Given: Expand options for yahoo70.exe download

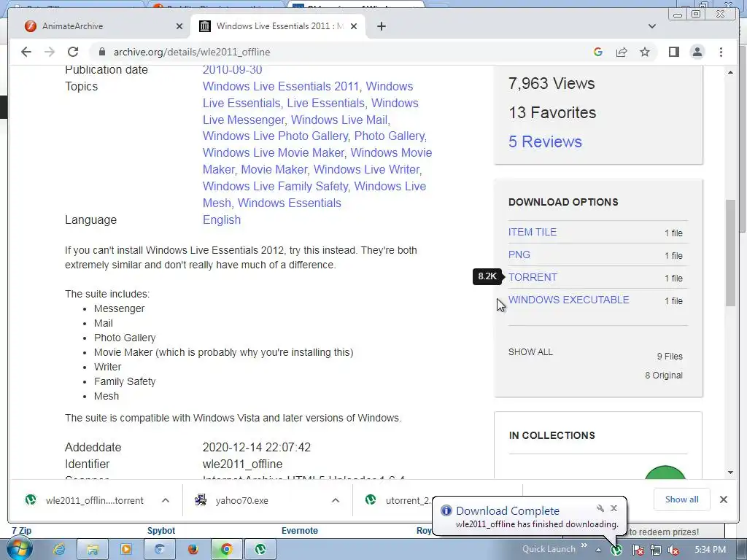Looking at the screenshot, I should (x=336, y=500).
